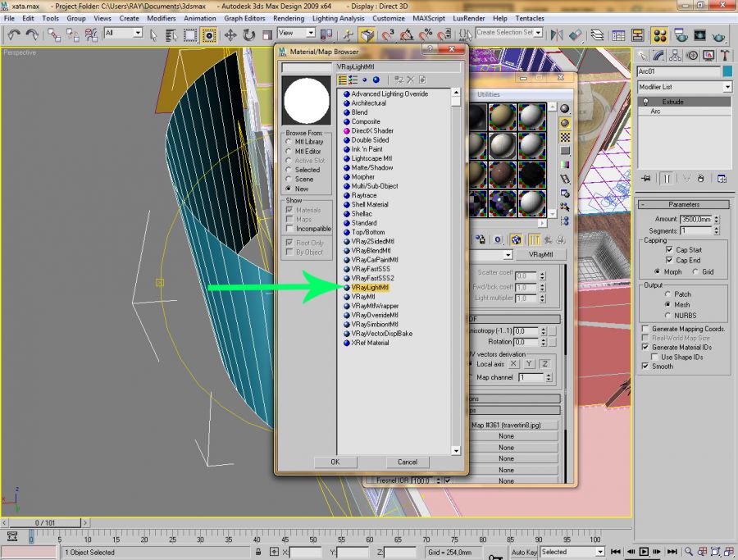Toggle Rectangular Selection Region icon
738x560 pixels.
click(189, 35)
